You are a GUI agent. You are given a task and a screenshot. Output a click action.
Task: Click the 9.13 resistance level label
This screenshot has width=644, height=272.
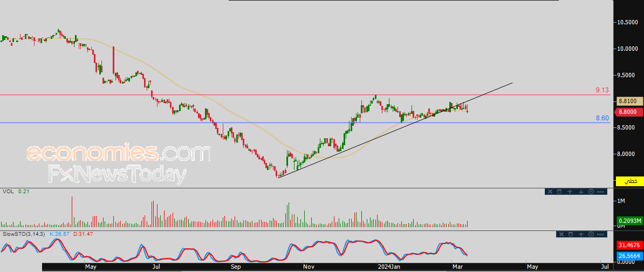point(602,90)
